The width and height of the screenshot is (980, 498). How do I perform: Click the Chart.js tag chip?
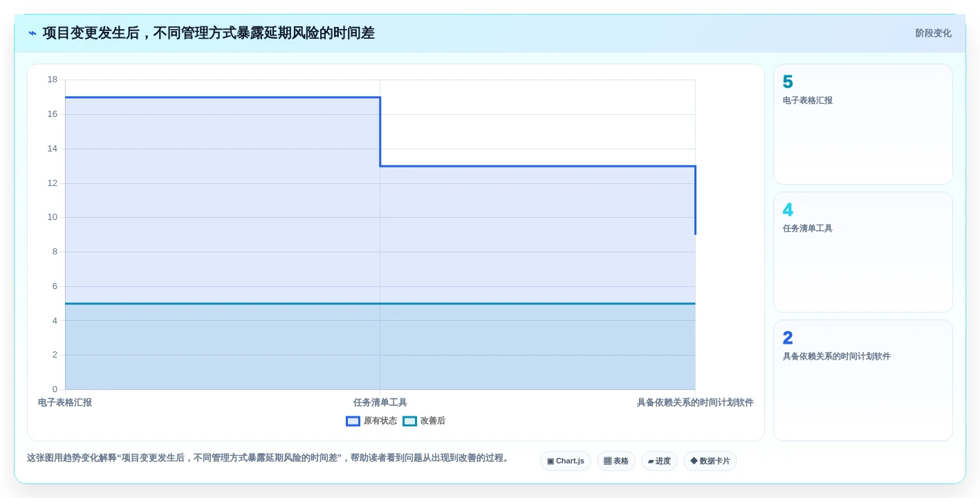566,461
